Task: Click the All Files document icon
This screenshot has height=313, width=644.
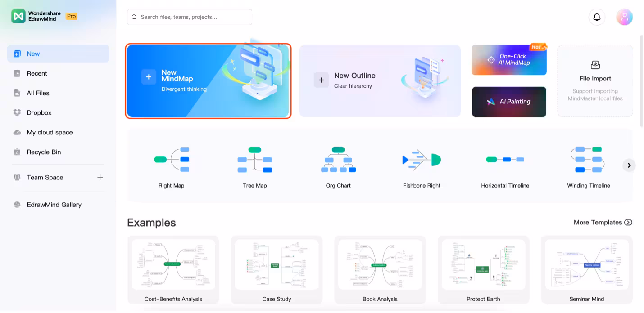Action: click(17, 93)
